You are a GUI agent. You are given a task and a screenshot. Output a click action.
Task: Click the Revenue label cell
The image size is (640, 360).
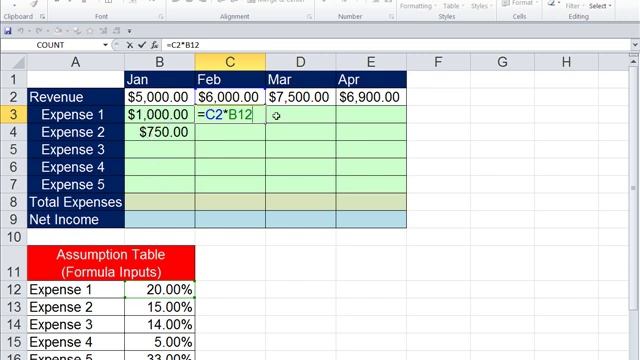tap(76, 97)
